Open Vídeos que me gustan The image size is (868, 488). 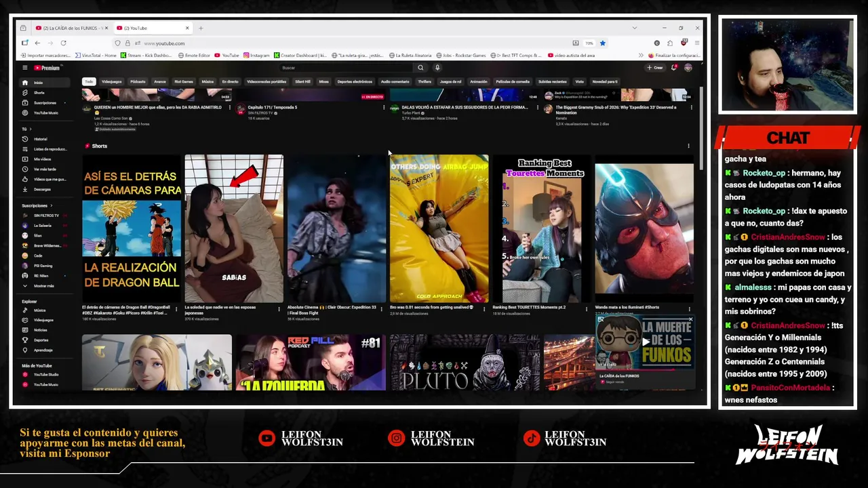click(45, 180)
